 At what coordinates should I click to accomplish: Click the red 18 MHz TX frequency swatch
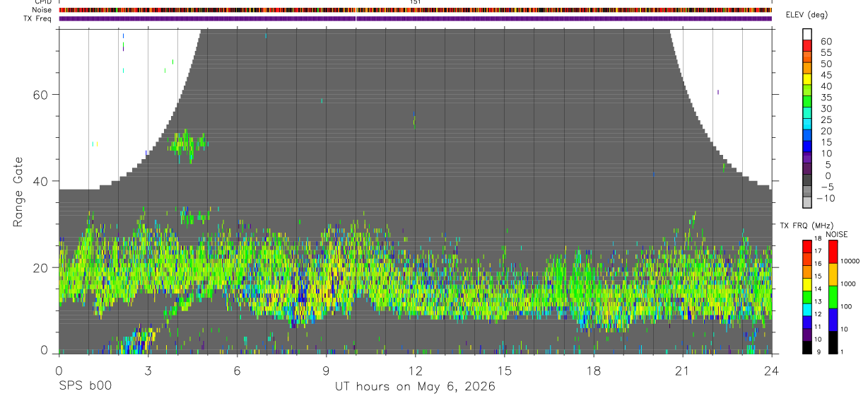pyautogui.click(x=808, y=247)
